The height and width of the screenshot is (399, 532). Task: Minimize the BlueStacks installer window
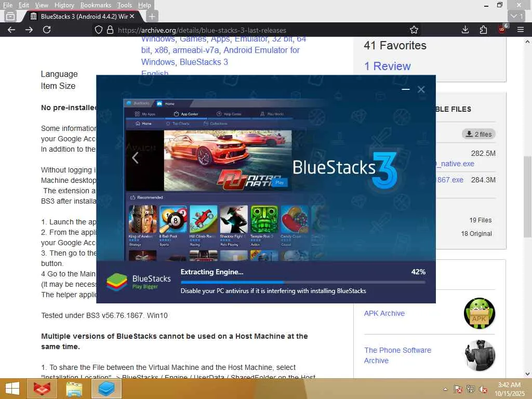tap(405, 89)
